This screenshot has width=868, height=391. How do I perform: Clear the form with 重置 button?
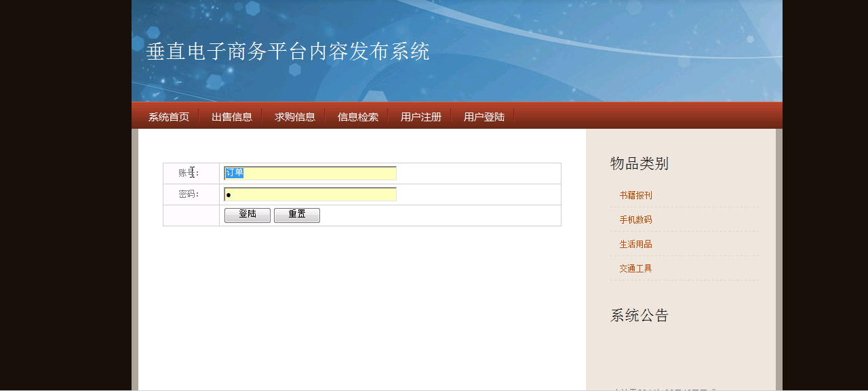pyautogui.click(x=297, y=215)
